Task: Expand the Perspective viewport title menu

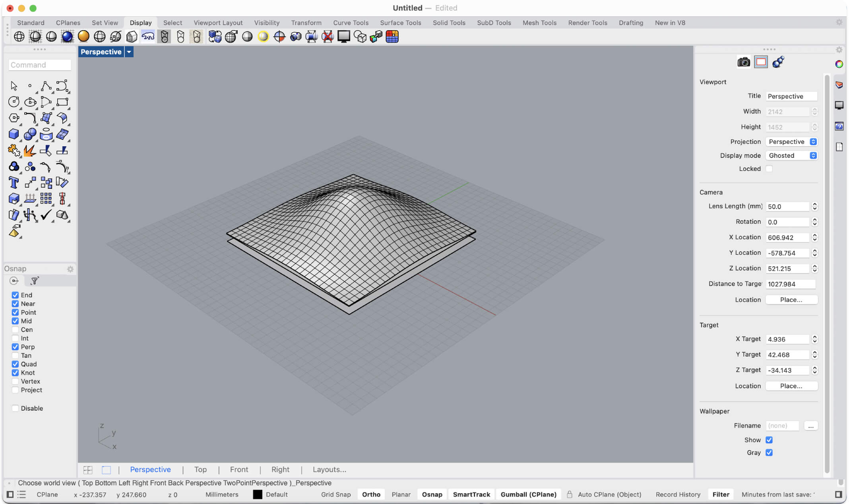Action: [x=129, y=52]
